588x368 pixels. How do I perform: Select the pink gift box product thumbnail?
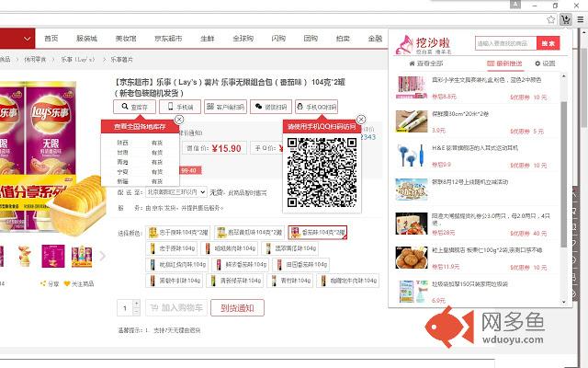pyautogui.click(x=53, y=256)
